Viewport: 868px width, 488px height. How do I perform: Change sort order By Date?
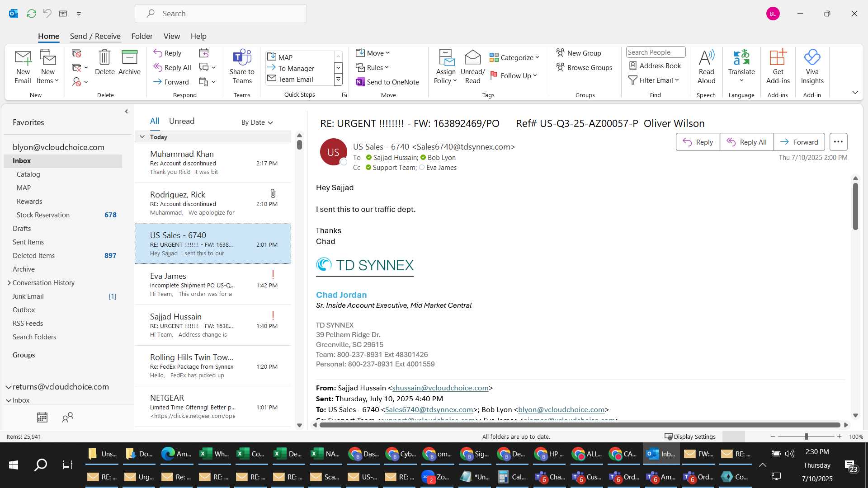pos(257,122)
